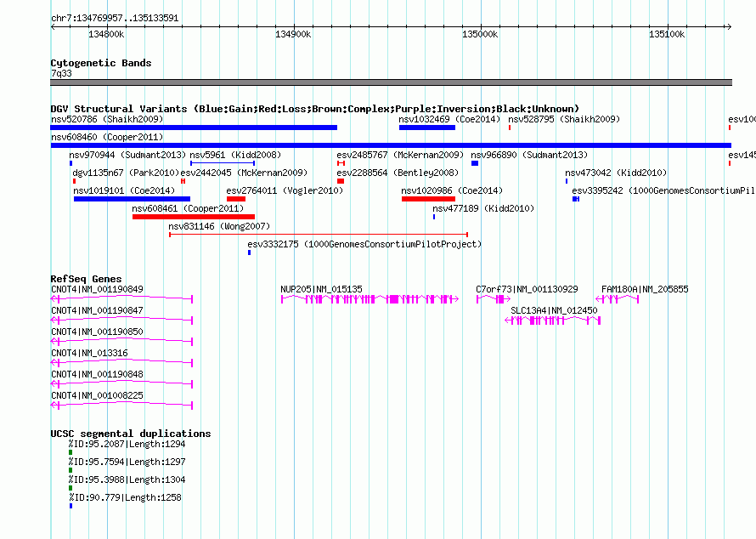Click the segmental duplication %ID:95.3988|Length:1304
Screen dimensions: 756x539
(x=71, y=488)
